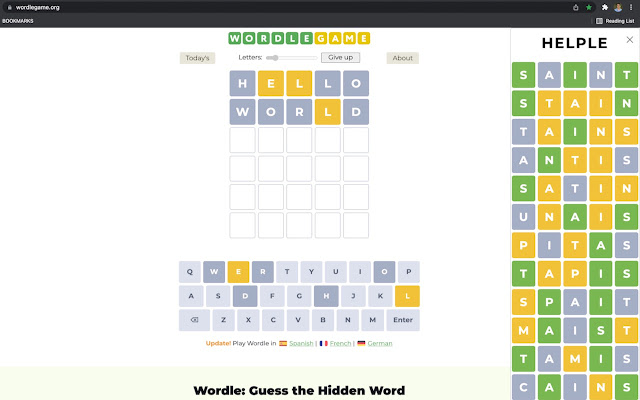Click the C tile in CAINS row
Image resolution: width=640 pixels, height=400 pixels.
pyautogui.click(x=523, y=387)
